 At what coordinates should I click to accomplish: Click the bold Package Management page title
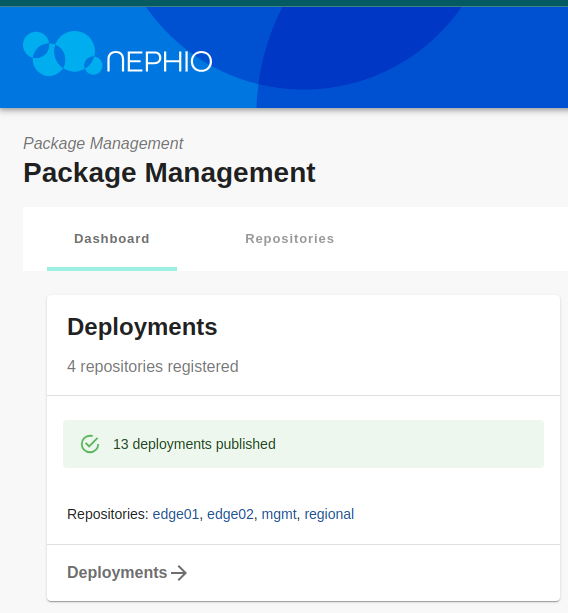pos(169,173)
